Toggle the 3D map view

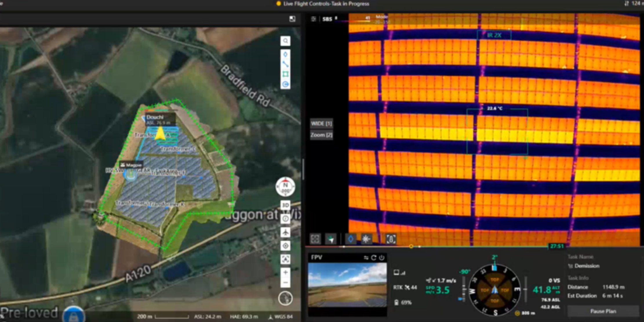click(x=285, y=205)
